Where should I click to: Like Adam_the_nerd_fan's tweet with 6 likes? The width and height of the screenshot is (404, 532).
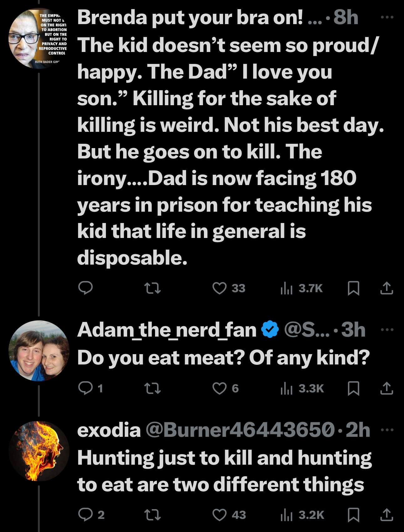(x=220, y=388)
